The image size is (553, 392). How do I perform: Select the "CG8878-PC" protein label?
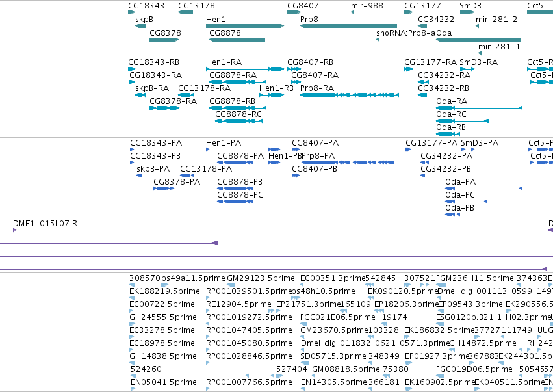[x=240, y=196]
